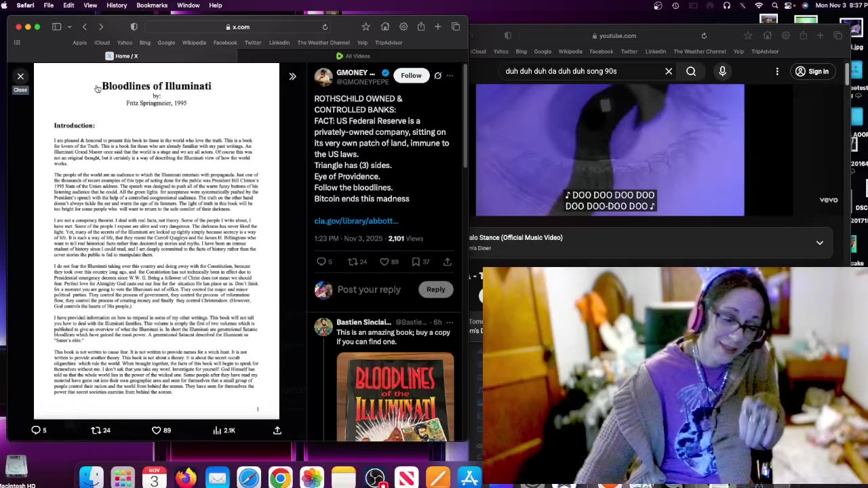The width and height of the screenshot is (868, 488).
Task: Click the Share icon in the x.com window toolbar
Action: (421, 27)
